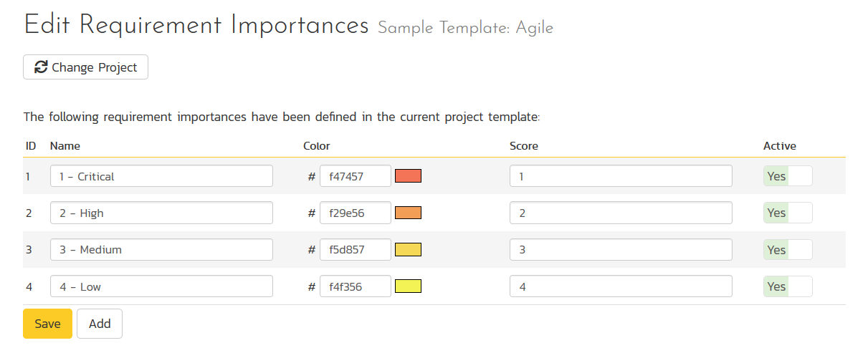Toggle Active switch for 2 - High
This screenshot has width=868, height=353.
(x=788, y=213)
